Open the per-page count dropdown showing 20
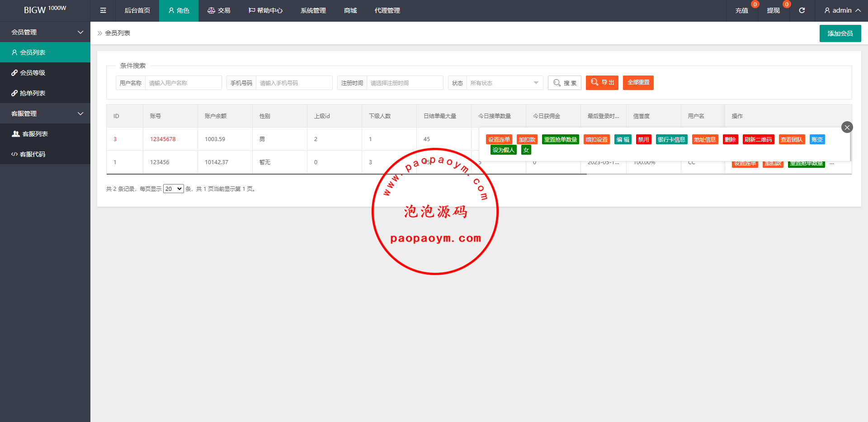Image resolution: width=868 pixels, height=422 pixels. point(173,189)
